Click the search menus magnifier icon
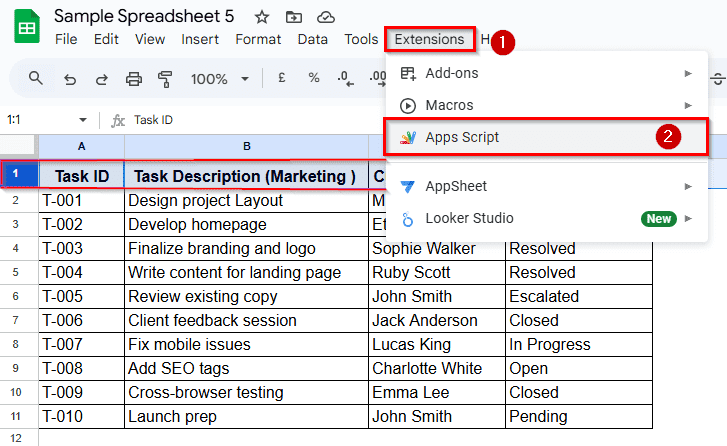Viewport: 727px width, 446px height. pos(36,78)
